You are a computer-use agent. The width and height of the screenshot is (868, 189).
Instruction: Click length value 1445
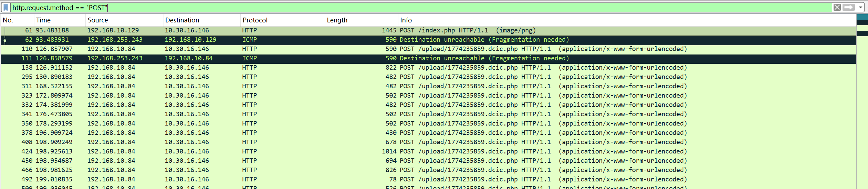coord(389,30)
